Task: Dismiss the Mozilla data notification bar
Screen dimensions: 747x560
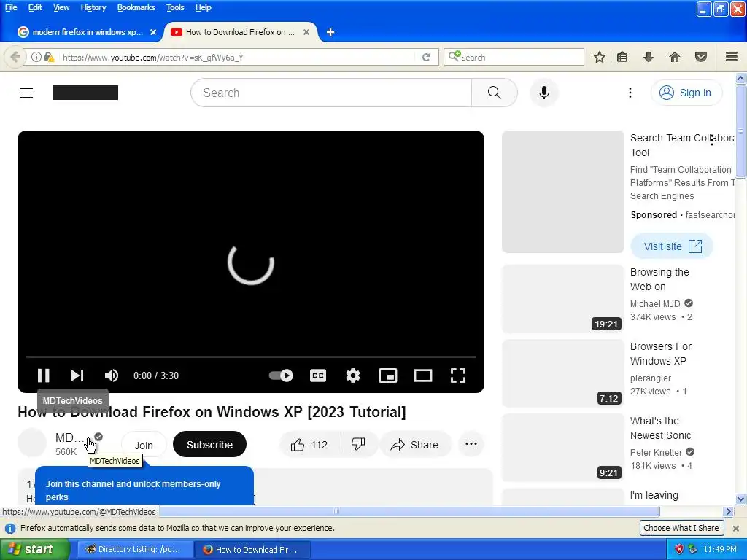Action: tap(735, 528)
